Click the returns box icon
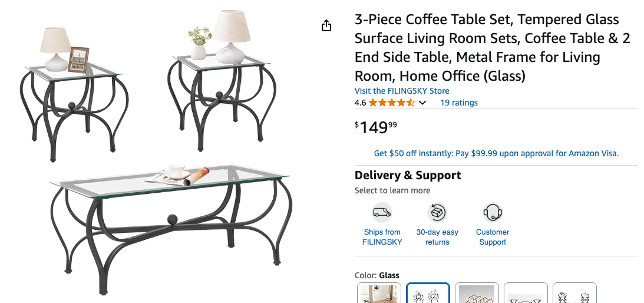Screen dimensions: 644x303 coord(437,212)
